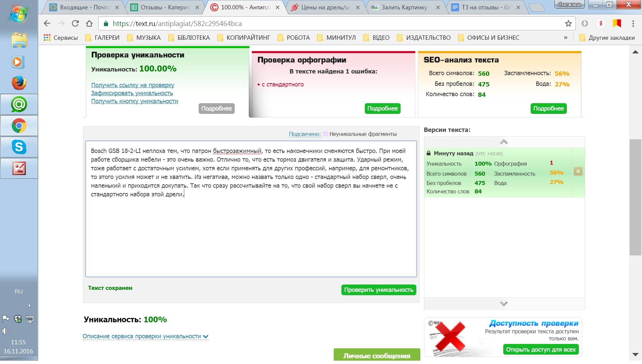Click the gray download extension icon
Image resolution: width=642 pixels, height=364 pixels.
pyautogui.click(x=585, y=23)
